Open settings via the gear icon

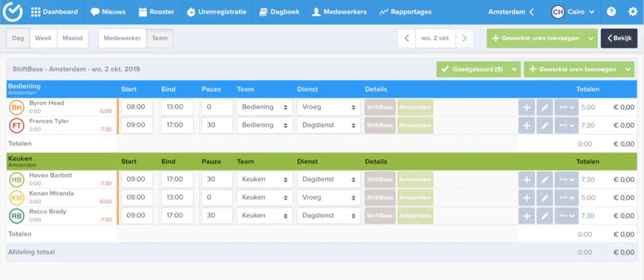click(x=632, y=12)
